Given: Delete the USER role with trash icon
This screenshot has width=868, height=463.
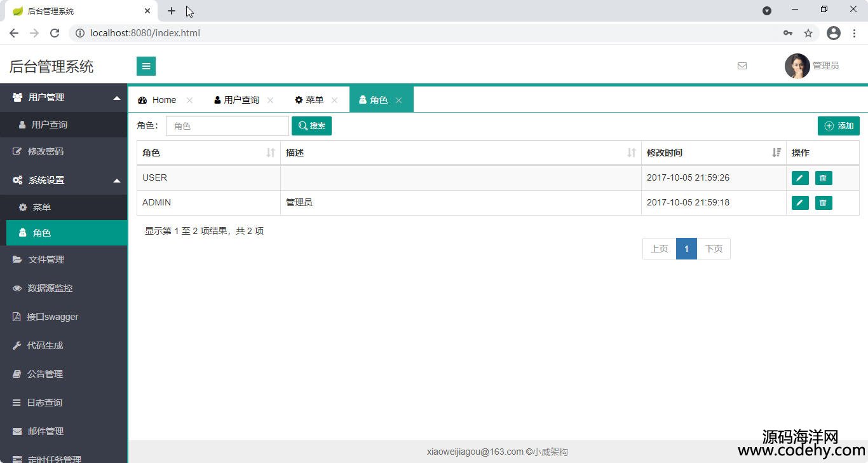Looking at the screenshot, I should pos(824,178).
